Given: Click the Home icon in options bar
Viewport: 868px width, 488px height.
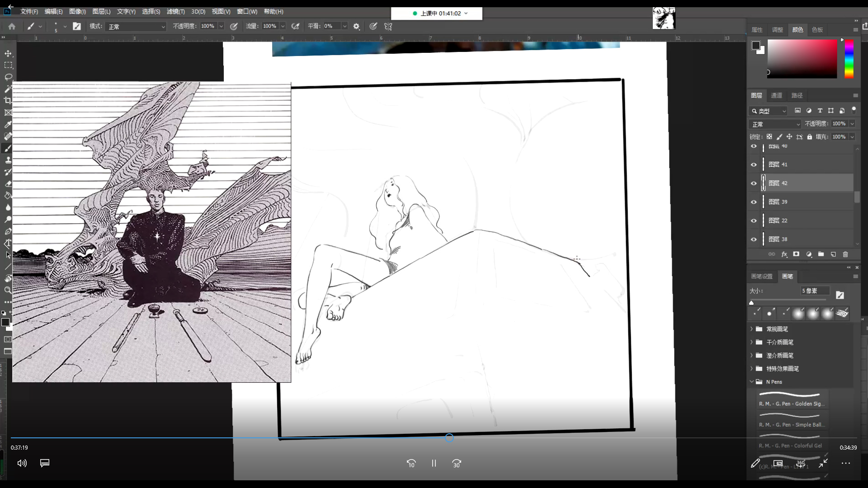Looking at the screenshot, I should click(12, 26).
